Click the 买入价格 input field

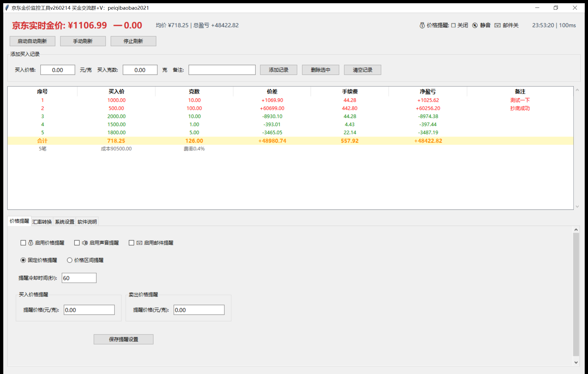(x=58, y=70)
